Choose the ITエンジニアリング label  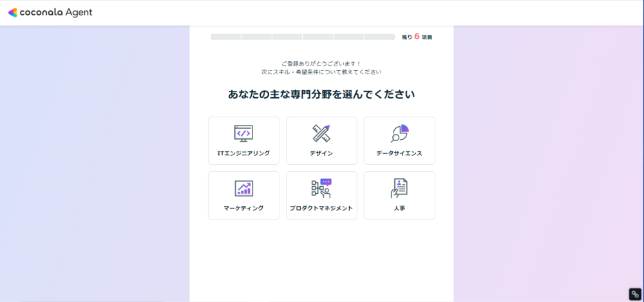tap(243, 153)
